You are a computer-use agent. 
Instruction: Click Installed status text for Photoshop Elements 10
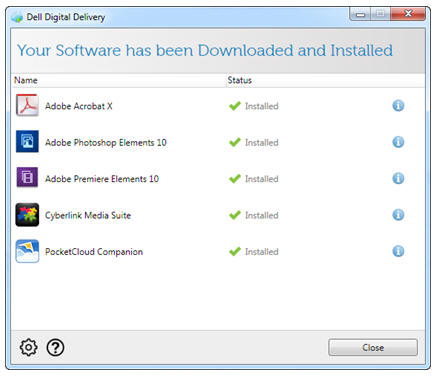point(262,142)
